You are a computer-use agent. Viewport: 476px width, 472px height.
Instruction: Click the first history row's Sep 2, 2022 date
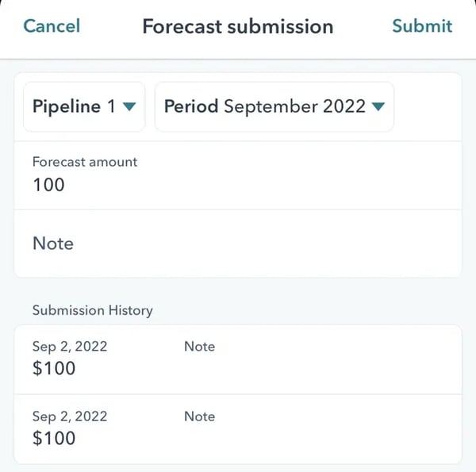pyautogui.click(x=70, y=347)
